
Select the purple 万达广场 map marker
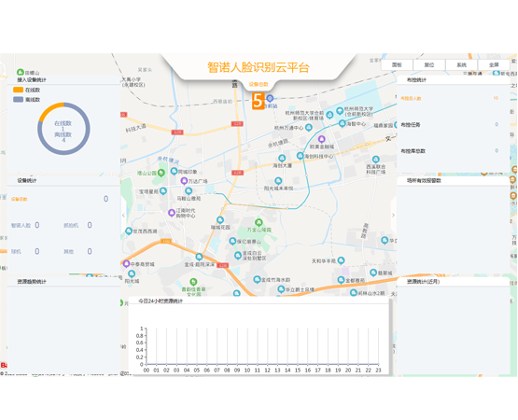tap(184, 181)
